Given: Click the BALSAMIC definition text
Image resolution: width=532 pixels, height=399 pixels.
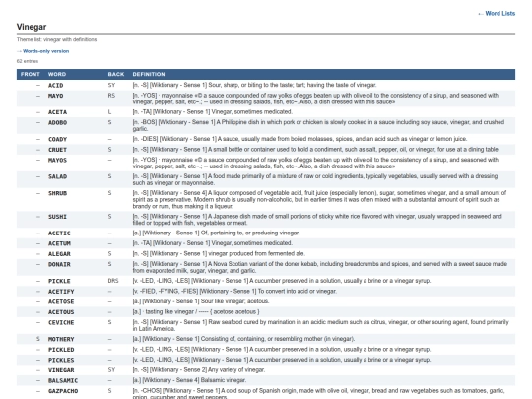Looking at the screenshot, I should [189, 380].
